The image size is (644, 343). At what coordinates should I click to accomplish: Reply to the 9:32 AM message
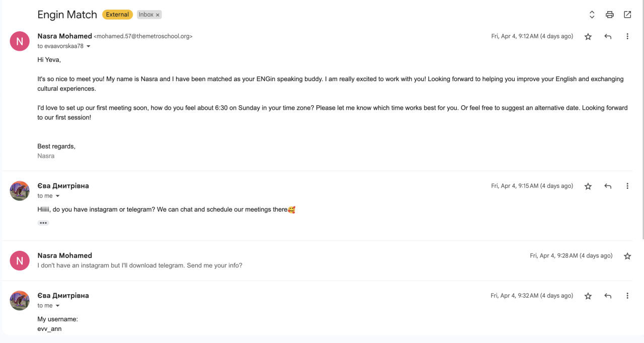coord(608,296)
